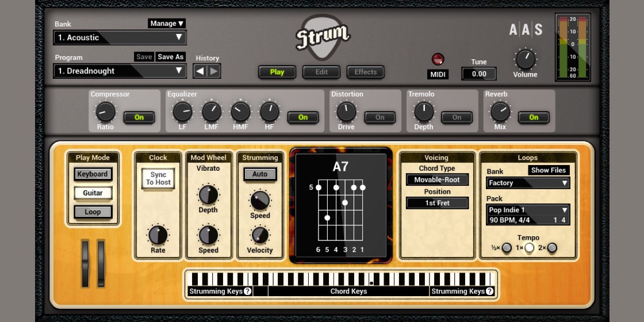Click the Save As button

(171, 57)
